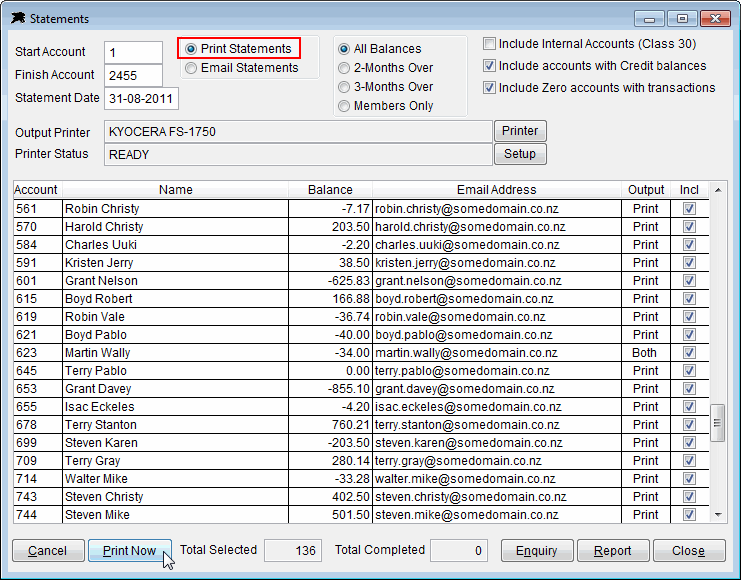The height and width of the screenshot is (580, 741).
Task: Click the Robin Vale name cell
Action: 175,317
